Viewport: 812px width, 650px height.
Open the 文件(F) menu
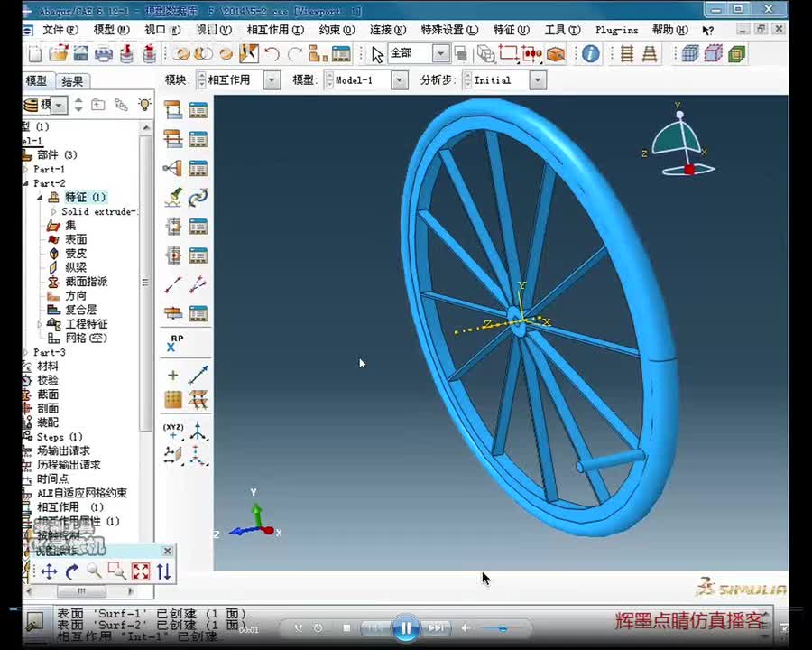click(x=60, y=30)
